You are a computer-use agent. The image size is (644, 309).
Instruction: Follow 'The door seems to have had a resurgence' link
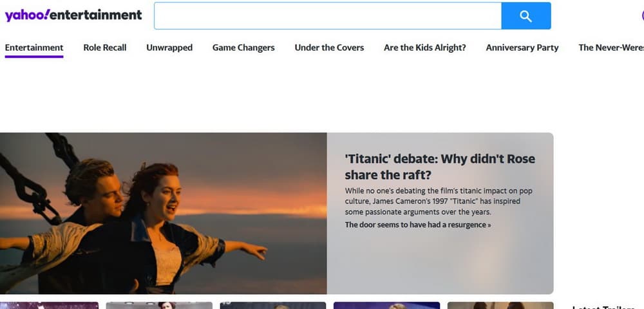(418, 225)
